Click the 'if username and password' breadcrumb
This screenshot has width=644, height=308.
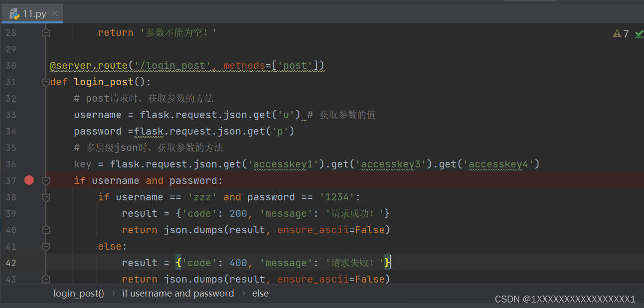click(x=178, y=293)
